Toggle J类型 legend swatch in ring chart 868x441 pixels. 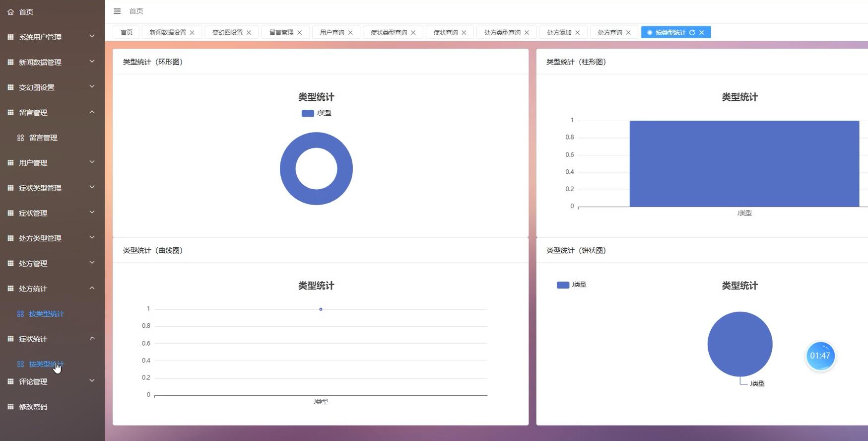coord(308,113)
